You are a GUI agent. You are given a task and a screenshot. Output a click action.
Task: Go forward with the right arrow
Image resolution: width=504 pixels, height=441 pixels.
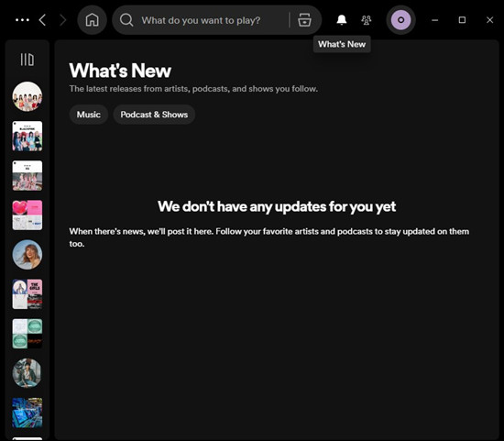63,20
